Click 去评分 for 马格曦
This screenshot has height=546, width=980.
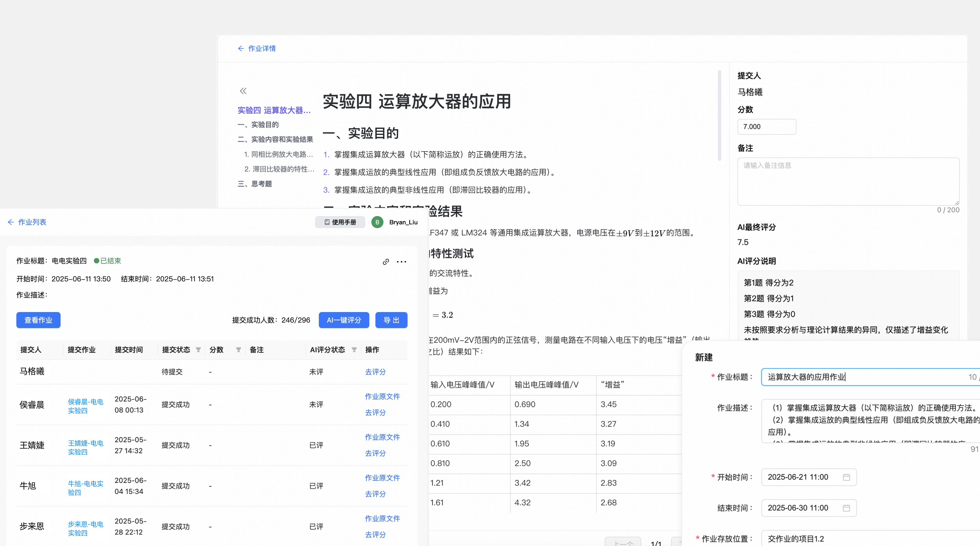point(375,372)
